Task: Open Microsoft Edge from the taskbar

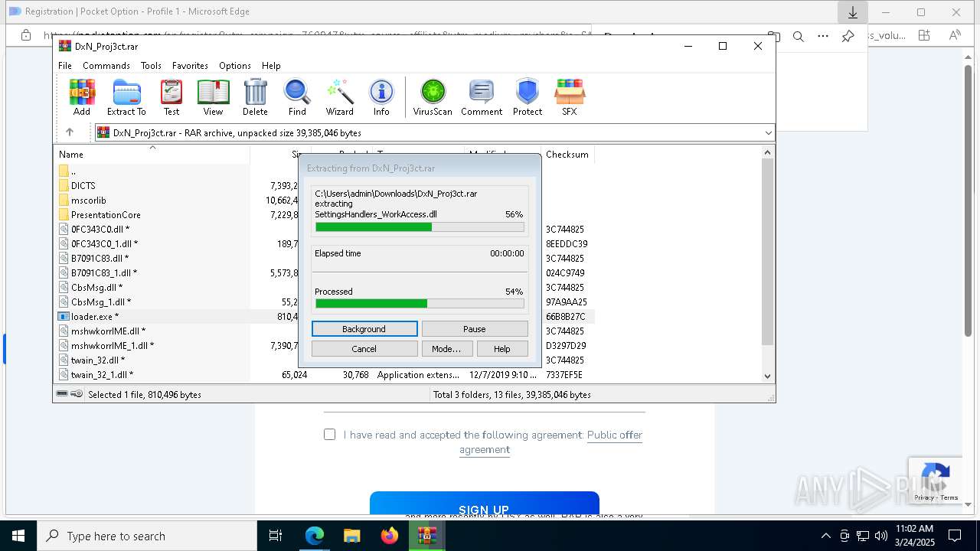Action: coord(315,536)
